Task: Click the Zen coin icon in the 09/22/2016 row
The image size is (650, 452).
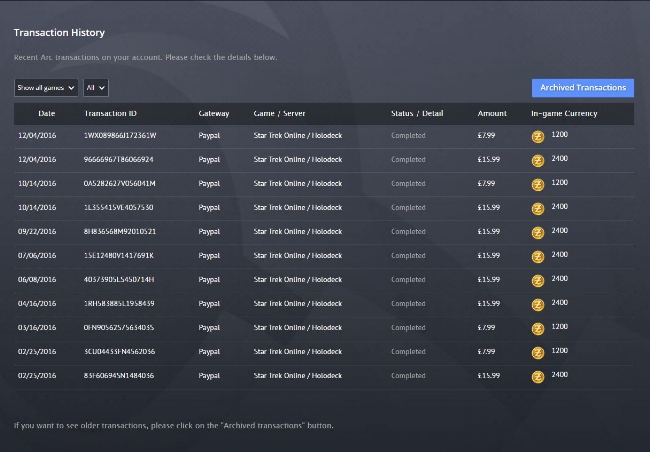Action: click(x=538, y=233)
